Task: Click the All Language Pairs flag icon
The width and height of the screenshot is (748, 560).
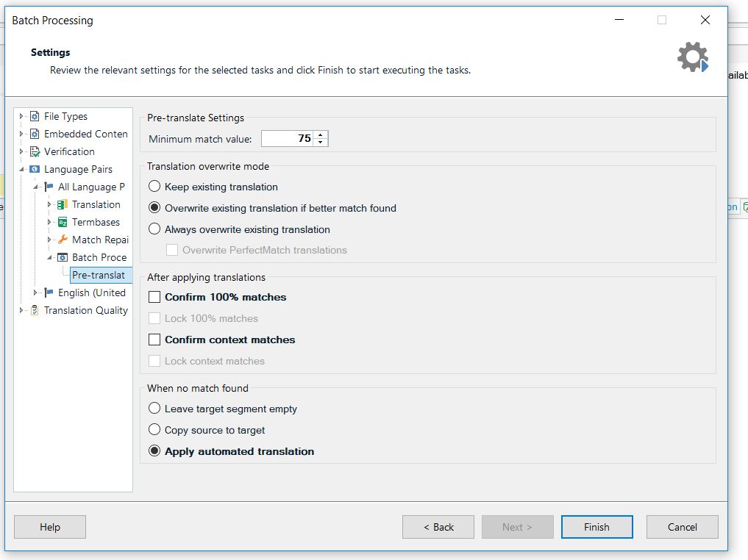Action: 47,187
